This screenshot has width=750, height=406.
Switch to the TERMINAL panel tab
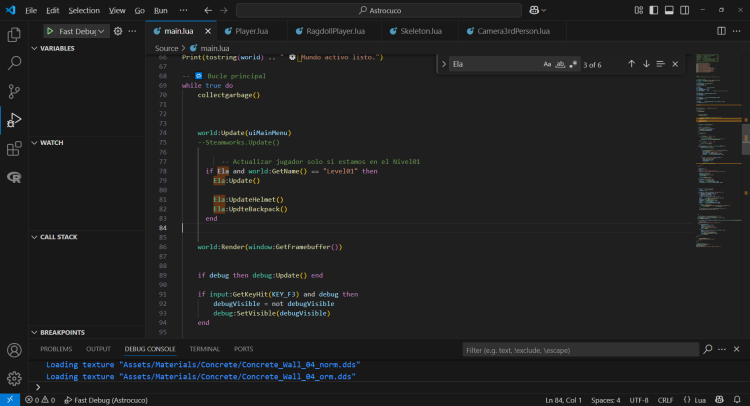[x=204, y=349]
